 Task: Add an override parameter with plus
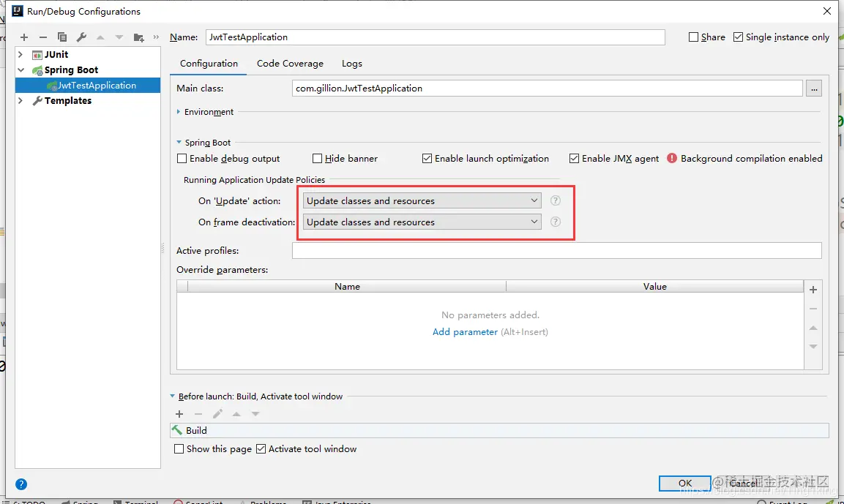tap(813, 290)
